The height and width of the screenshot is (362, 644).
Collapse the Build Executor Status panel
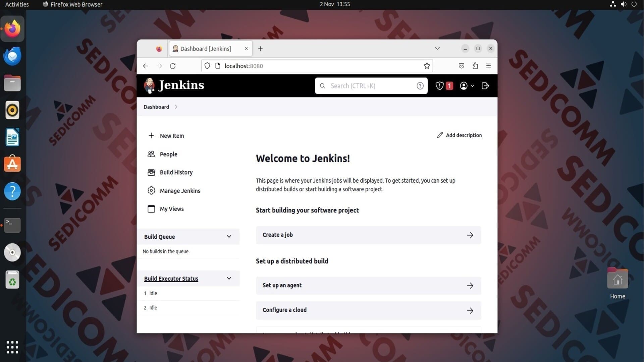click(229, 279)
